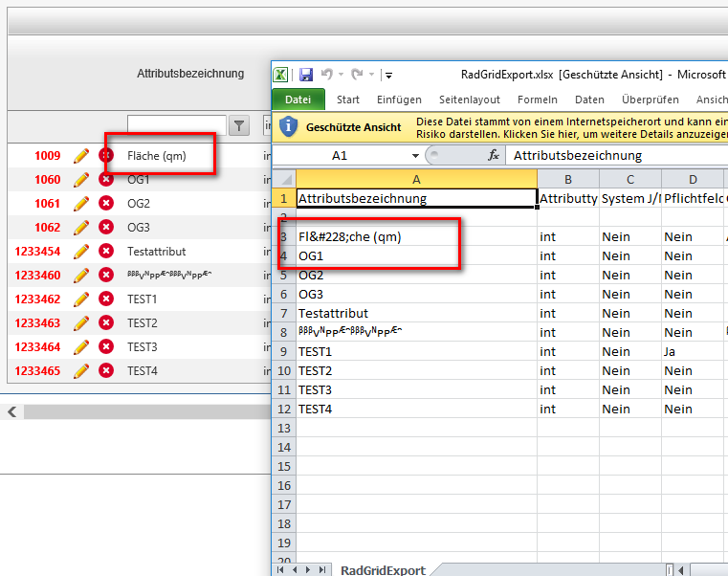Click the Attributsbezeichnung filter text box

click(176, 125)
